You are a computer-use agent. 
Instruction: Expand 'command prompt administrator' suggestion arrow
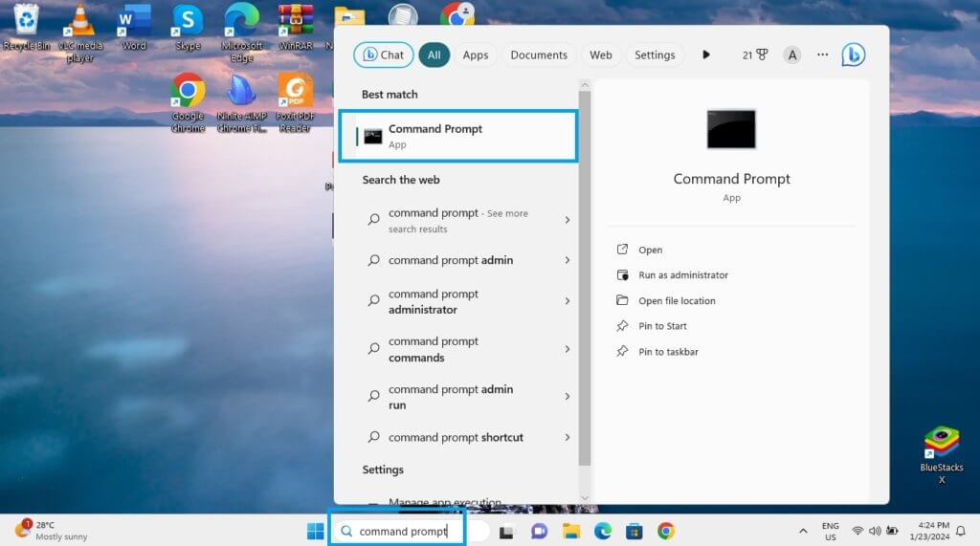pyautogui.click(x=567, y=301)
